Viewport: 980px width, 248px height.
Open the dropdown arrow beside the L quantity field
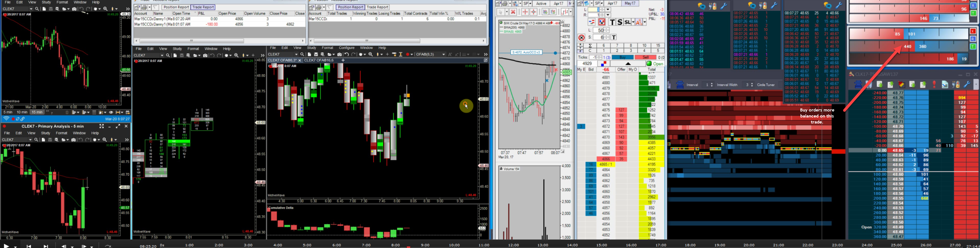(608, 10)
